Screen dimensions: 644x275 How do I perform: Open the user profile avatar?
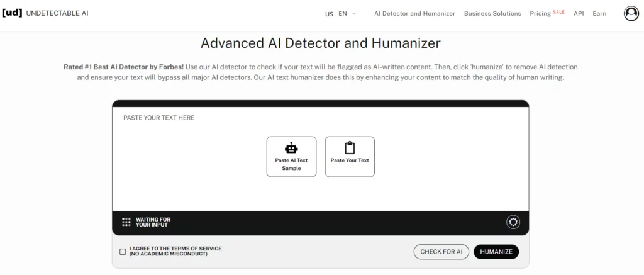(631, 13)
